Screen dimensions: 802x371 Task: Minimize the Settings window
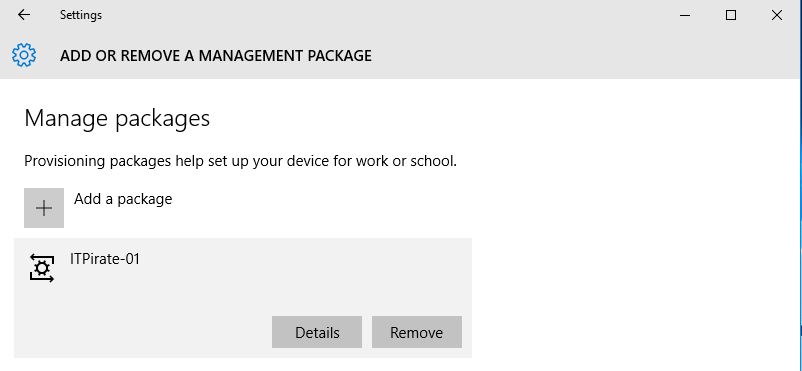(x=685, y=15)
